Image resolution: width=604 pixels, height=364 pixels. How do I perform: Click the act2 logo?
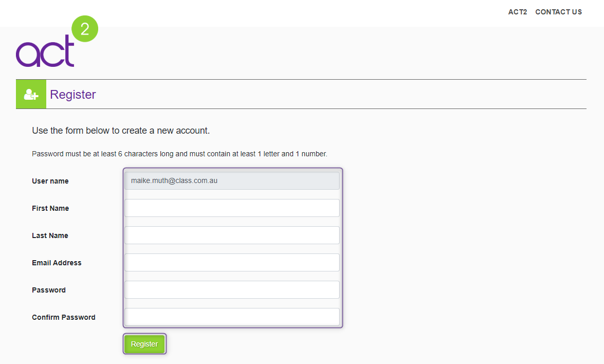(57, 41)
